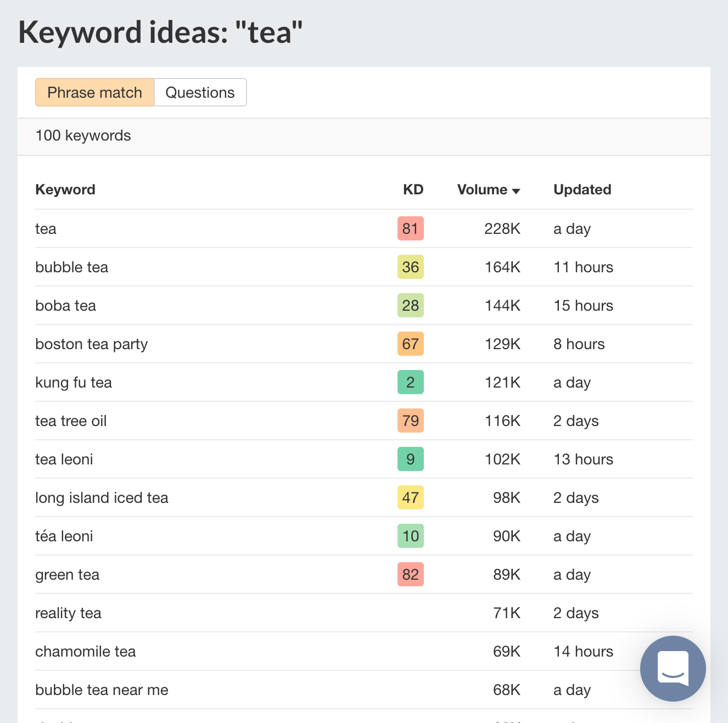Click the green KD 2 badge
Screen dimensions: 728x723
click(x=410, y=383)
